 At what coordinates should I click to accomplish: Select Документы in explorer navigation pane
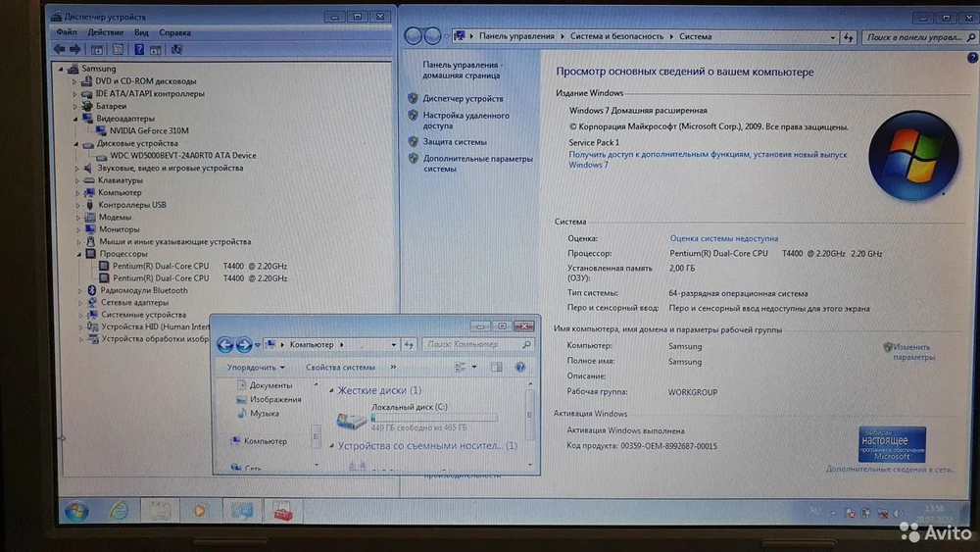(270, 385)
